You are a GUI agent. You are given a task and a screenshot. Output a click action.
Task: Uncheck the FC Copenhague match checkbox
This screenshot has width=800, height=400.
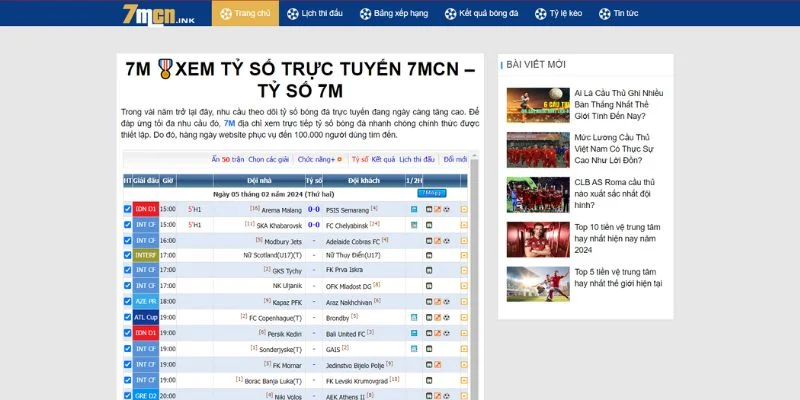128,317
